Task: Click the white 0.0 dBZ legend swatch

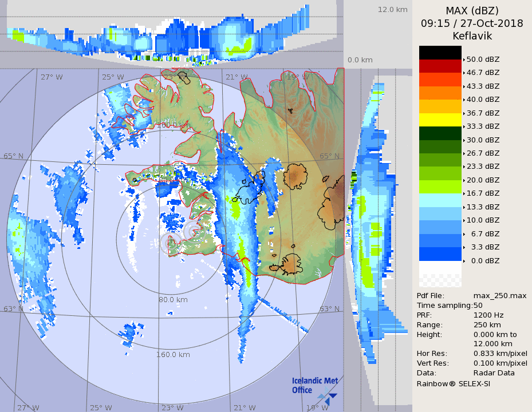Action: click(x=440, y=267)
